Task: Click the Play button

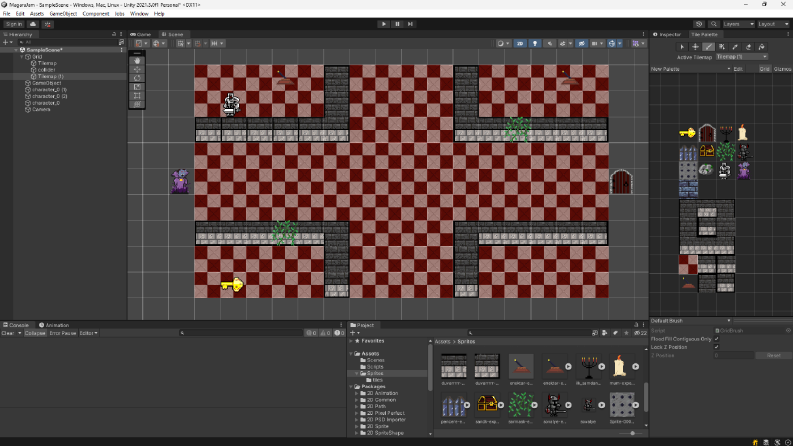Action: (x=384, y=24)
